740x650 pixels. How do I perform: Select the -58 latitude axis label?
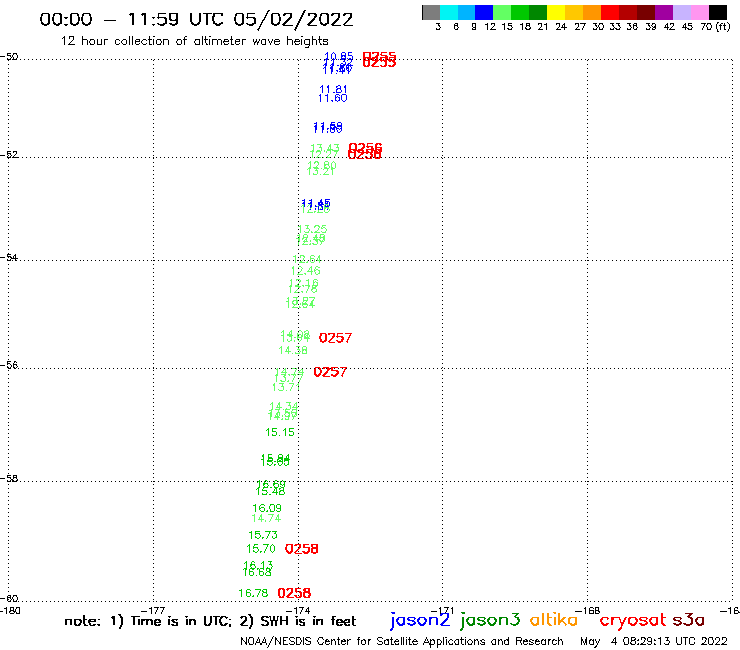pyautogui.click(x=9, y=479)
